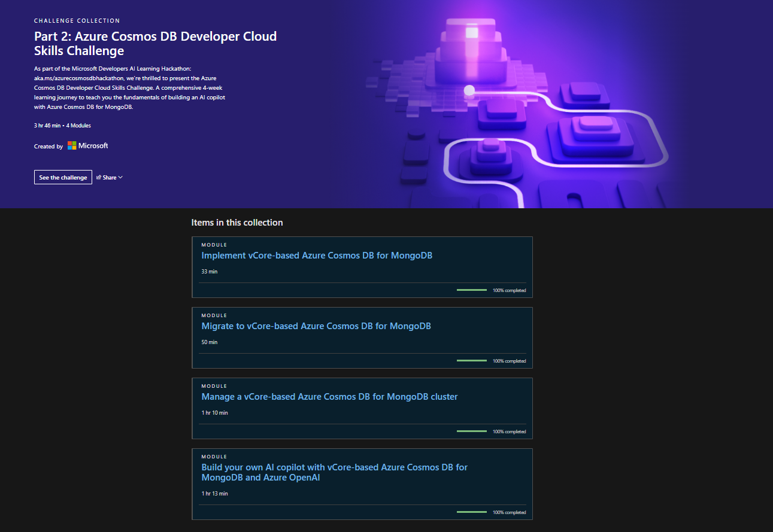Open Implement vCore-based Azure Cosmos DB module
Image resolution: width=773 pixels, height=532 pixels.
coord(317,256)
